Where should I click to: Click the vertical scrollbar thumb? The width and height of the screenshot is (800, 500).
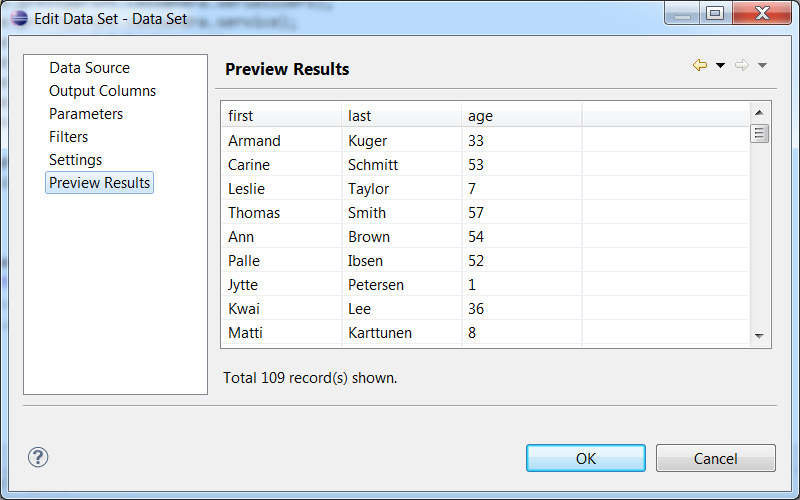click(759, 133)
